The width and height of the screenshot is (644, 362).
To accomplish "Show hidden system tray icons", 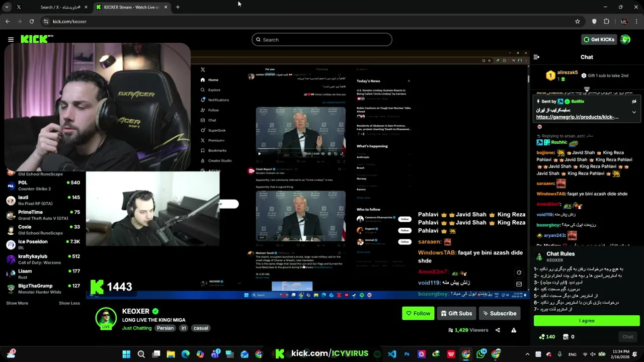I will [x=527, y=354].
